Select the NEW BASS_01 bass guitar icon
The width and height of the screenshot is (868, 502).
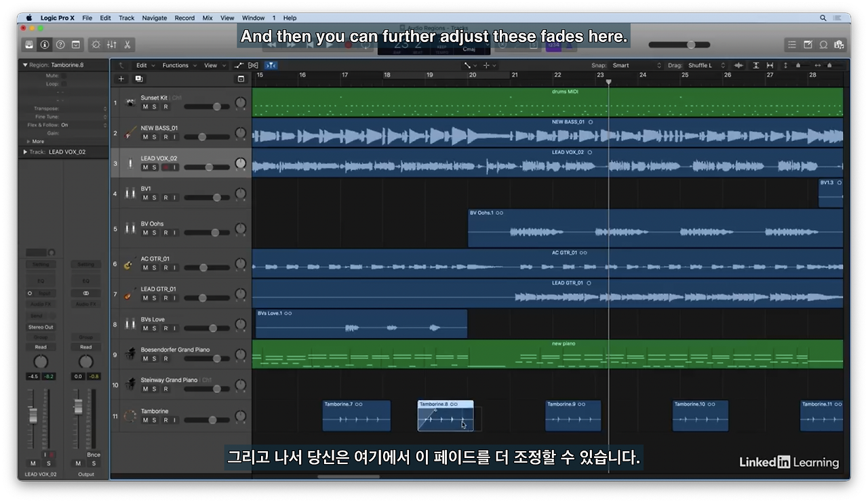pos(130,133)
